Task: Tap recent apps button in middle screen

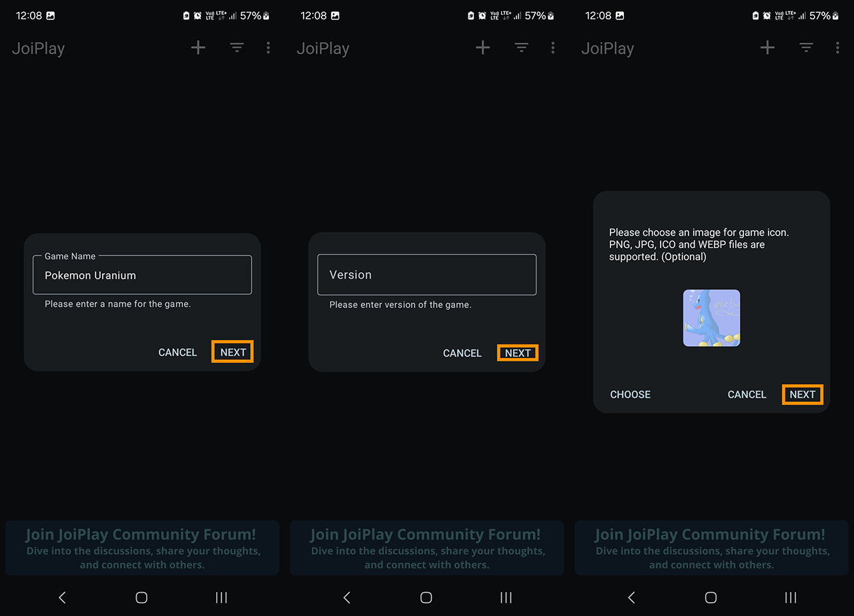Action: (x=506, y=597)
